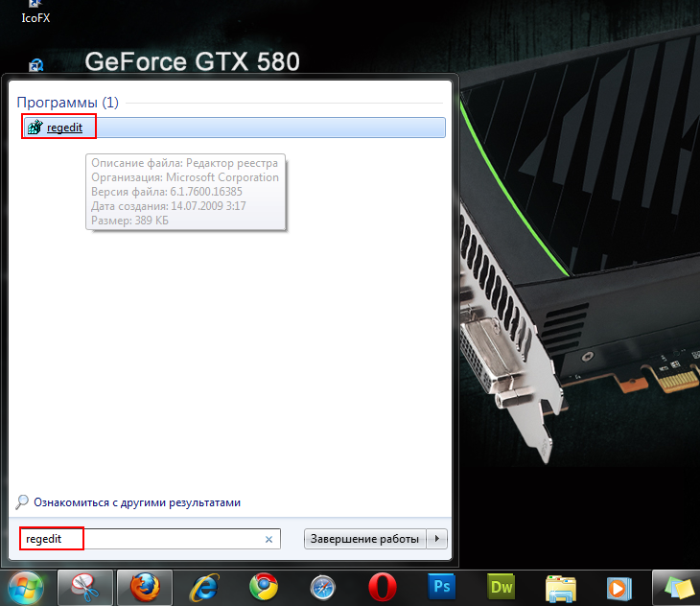Launch Photoshop from the taskbar

tap(441, 587)
